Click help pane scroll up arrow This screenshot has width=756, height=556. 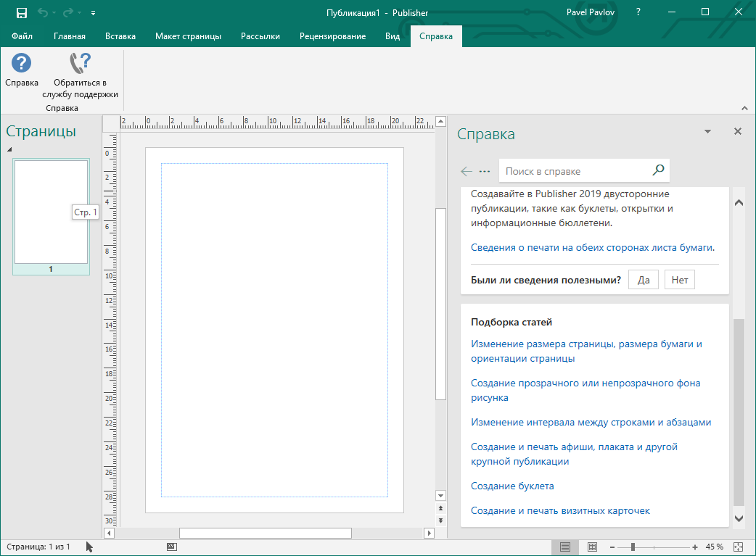[739, 203]
